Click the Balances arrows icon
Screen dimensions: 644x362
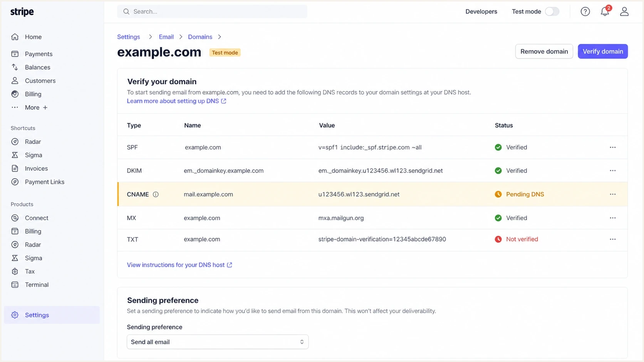click(x=15, y=67)
